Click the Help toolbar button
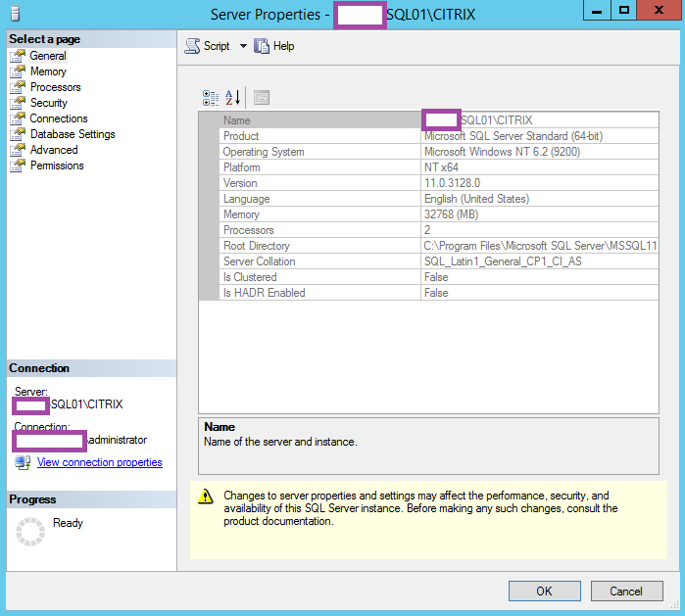 (x=273, y=46)
